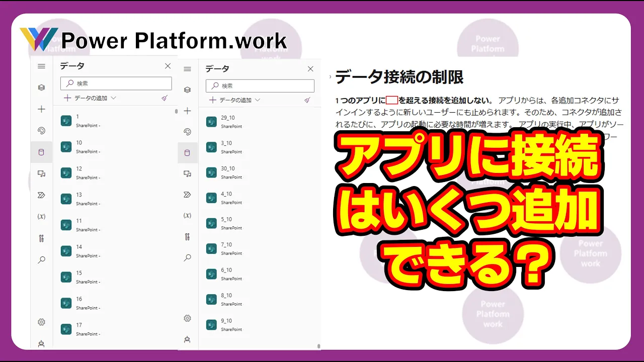Image resolution: width=644 pixels, height=362 pixels.
Task: Open Advanced tools icon in left sidebar
Action: [41, 238]
